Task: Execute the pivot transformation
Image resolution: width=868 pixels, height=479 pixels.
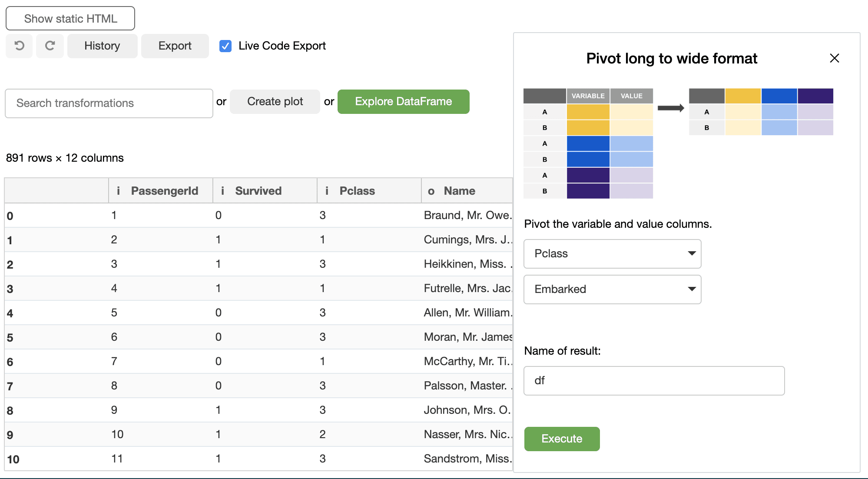Action: point(561,439)
